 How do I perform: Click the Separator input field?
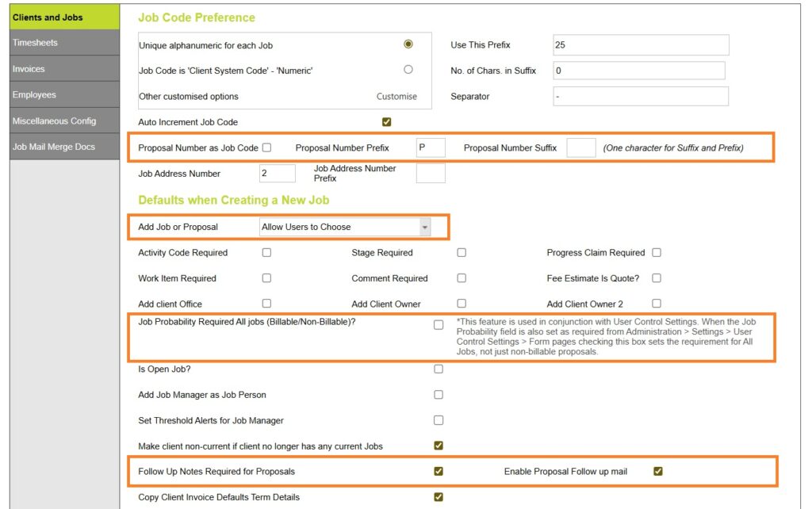point(640,97)
